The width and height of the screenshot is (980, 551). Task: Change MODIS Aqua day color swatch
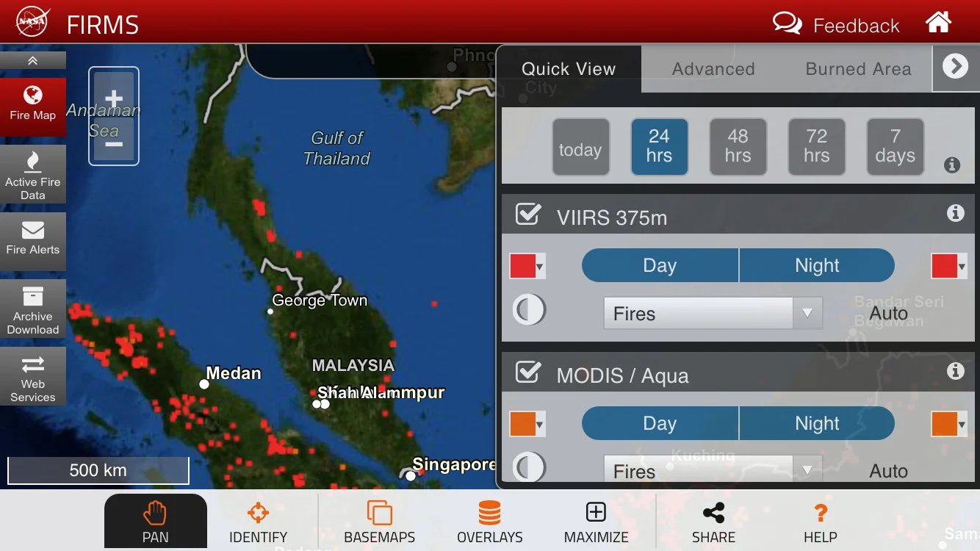tap(527, 424)
